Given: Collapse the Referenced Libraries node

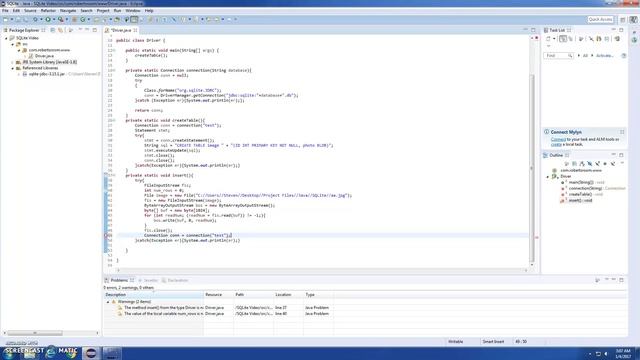Looking at the screenshot, I should coord(12,68).
